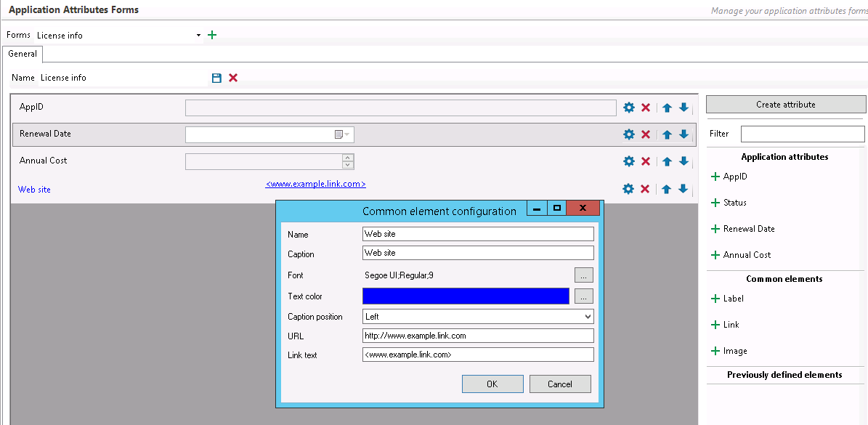
Task: Click the blue Text color swatch
Action: point(466,296)
